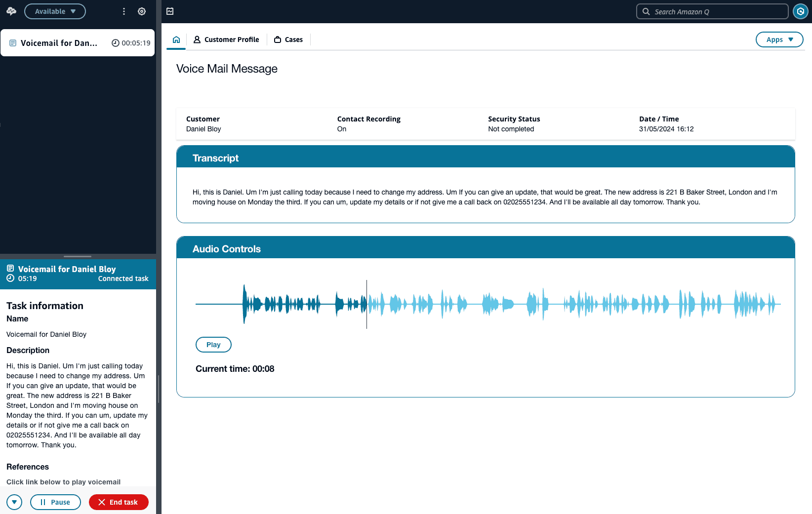Switch to the Cases tab

pyautogui.click(x=288, y=39)
